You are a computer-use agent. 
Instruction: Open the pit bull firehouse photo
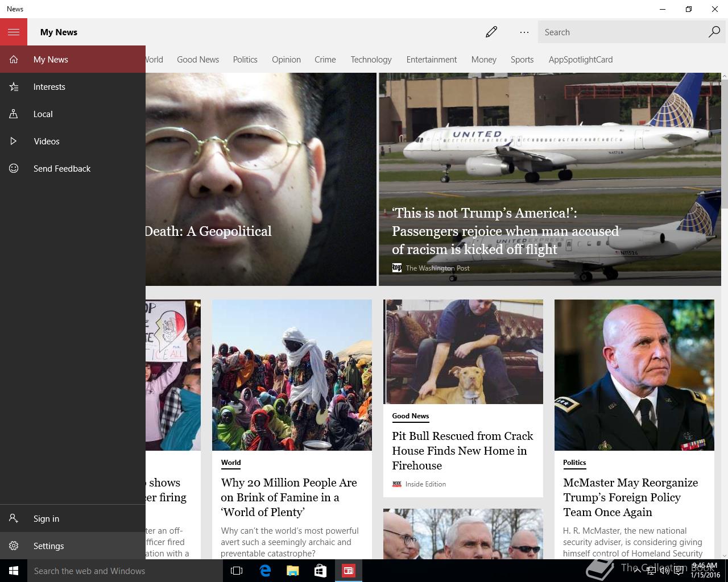pyautogui.click(x=463, y=352)
